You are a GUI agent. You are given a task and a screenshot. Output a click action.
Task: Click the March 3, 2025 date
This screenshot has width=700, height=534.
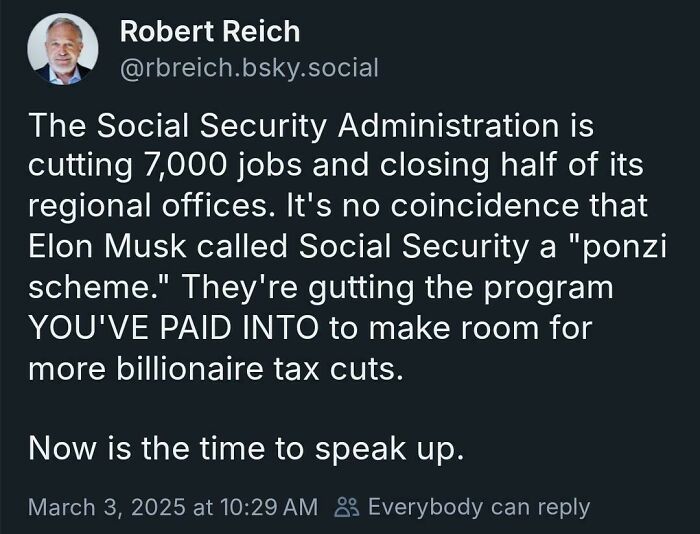coord(108,507)
